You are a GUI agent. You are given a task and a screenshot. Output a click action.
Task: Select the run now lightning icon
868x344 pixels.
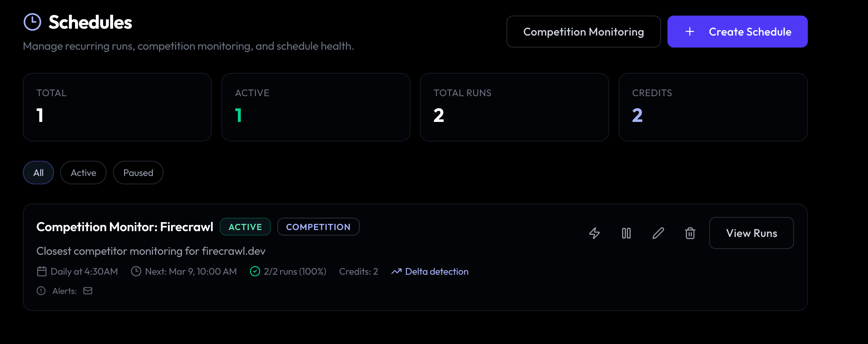594,233
